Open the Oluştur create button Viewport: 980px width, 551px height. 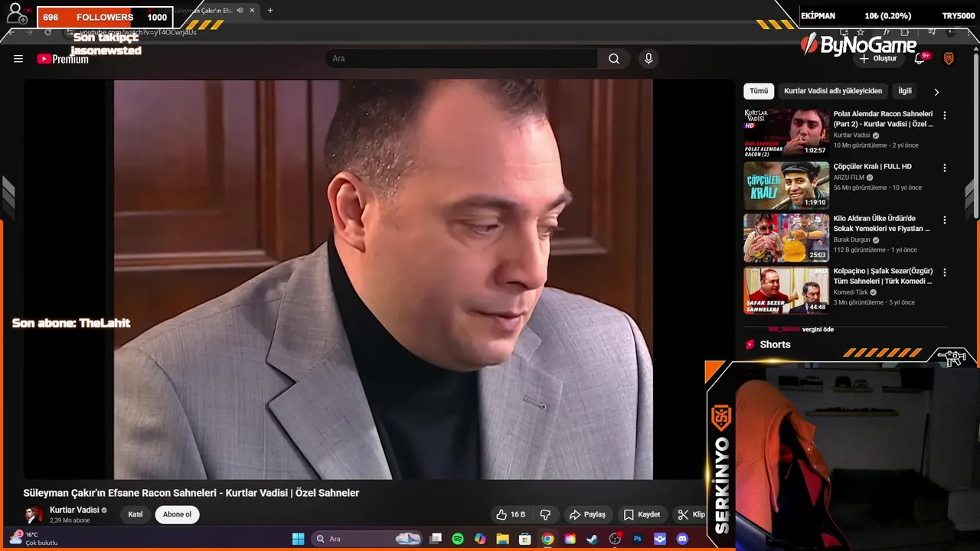(877, 59)
